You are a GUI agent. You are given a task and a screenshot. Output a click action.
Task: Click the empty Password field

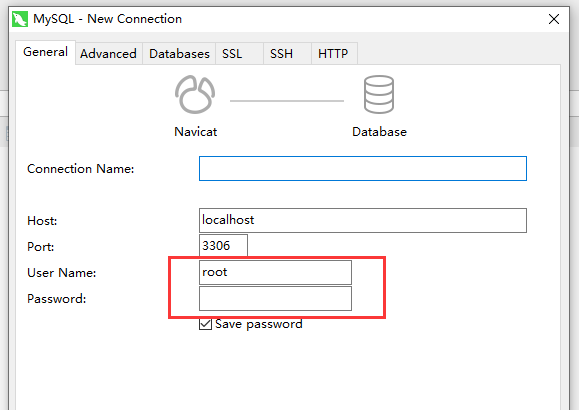(275, 298)
